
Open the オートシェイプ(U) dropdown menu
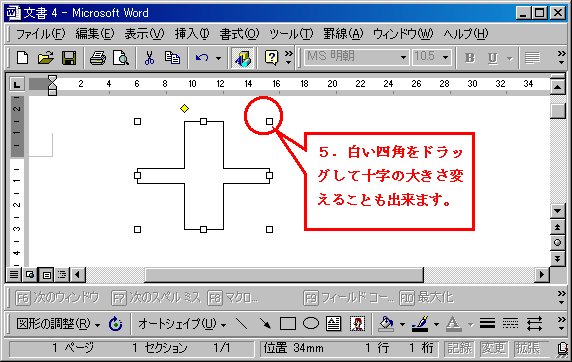coord(182,324)
